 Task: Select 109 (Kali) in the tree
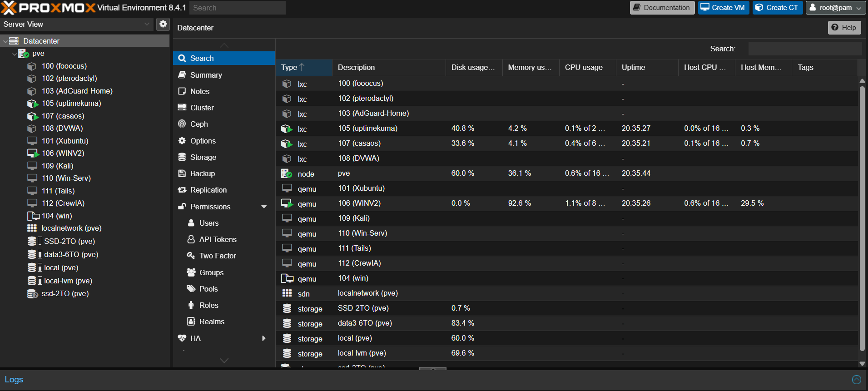tap(58, 166)
